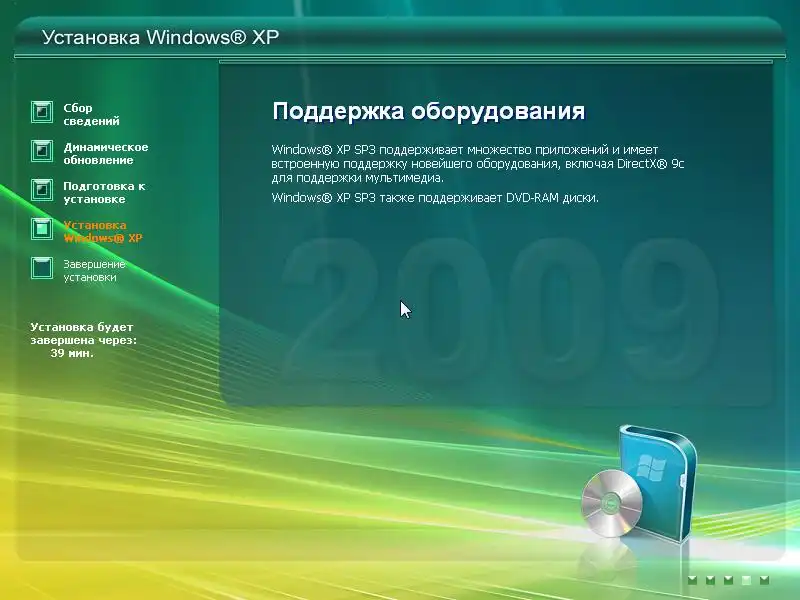
Task: Click the highlighted 'Установка Windows XP' step box
Action: 42,229
